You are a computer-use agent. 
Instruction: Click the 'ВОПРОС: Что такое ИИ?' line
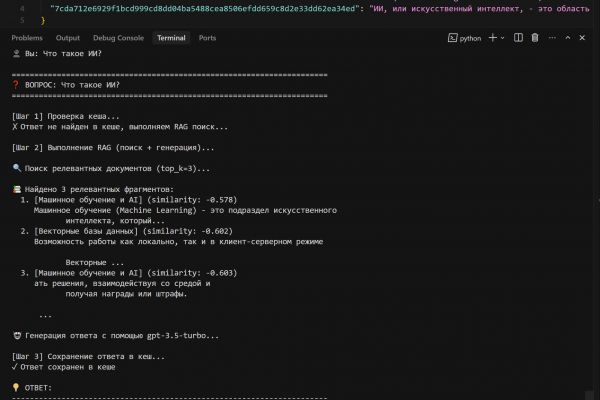pyautogui.click(x=66, y=85)
